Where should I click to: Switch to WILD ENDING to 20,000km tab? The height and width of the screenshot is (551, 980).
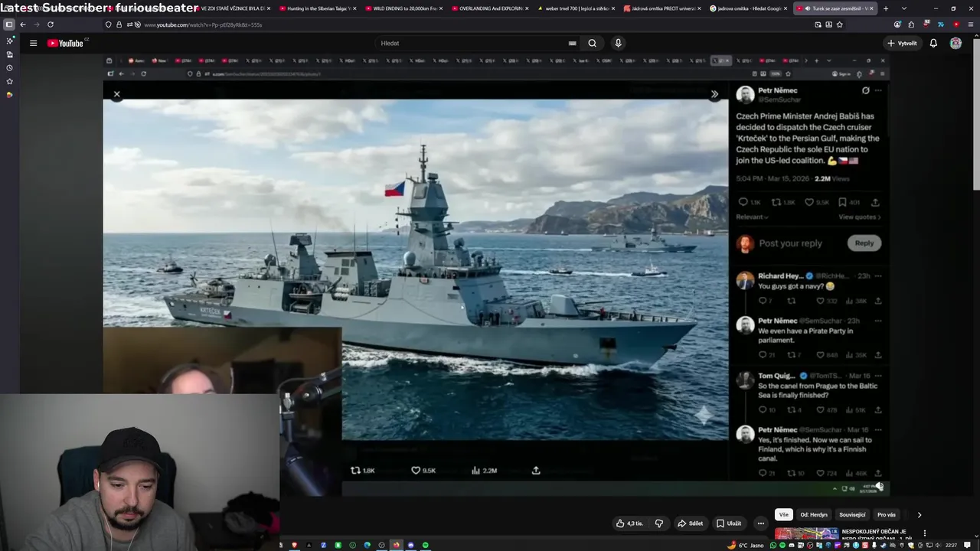click(402, 8)
